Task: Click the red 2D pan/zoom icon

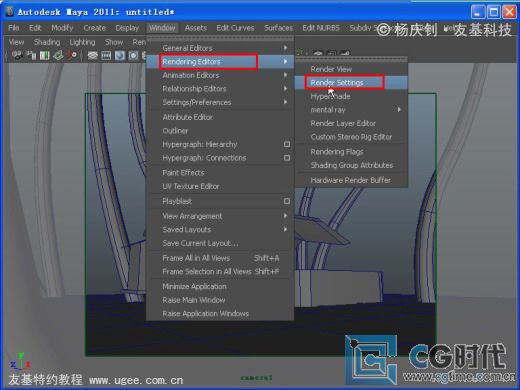Action: coord(72,55)
